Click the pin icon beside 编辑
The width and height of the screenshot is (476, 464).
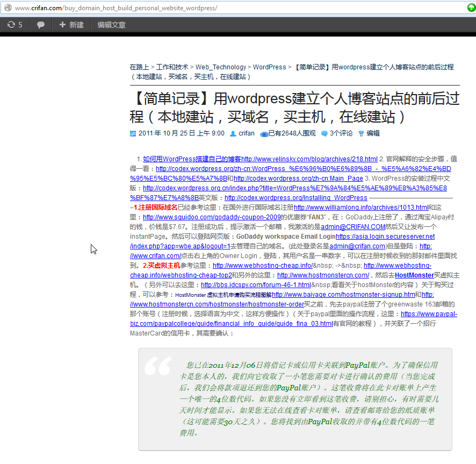pos(361,133)
